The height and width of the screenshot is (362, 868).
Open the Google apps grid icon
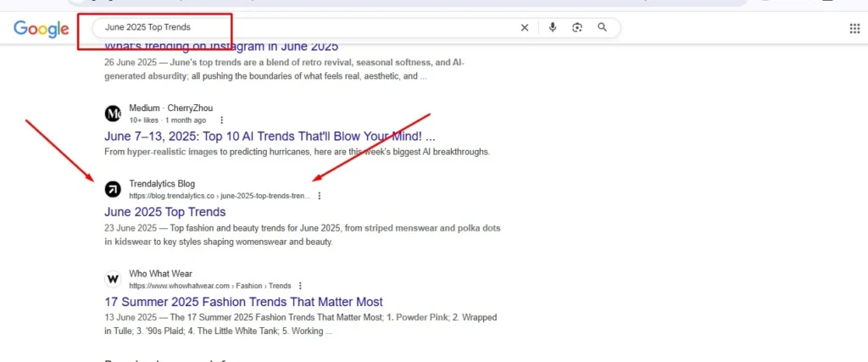pyautogui.click(x=854, y=28)
